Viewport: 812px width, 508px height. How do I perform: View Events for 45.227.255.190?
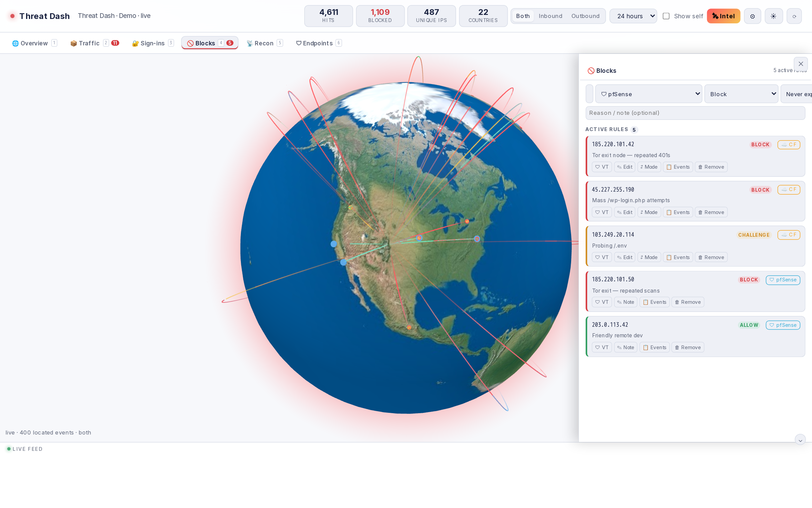(678, 212)
